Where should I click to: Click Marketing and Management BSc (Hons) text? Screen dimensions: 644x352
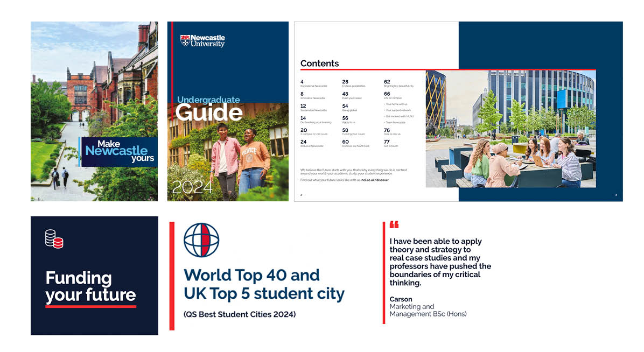tap(428, 310)
